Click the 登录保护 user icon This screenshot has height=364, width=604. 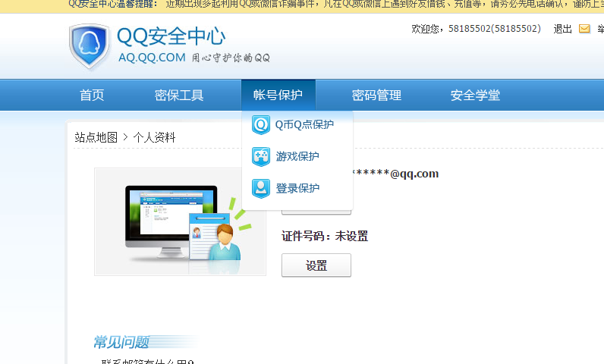[x=261, y=189]
